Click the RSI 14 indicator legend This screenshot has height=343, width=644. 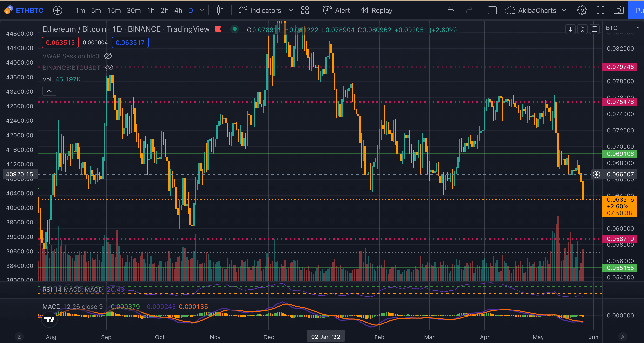point(83,290)
